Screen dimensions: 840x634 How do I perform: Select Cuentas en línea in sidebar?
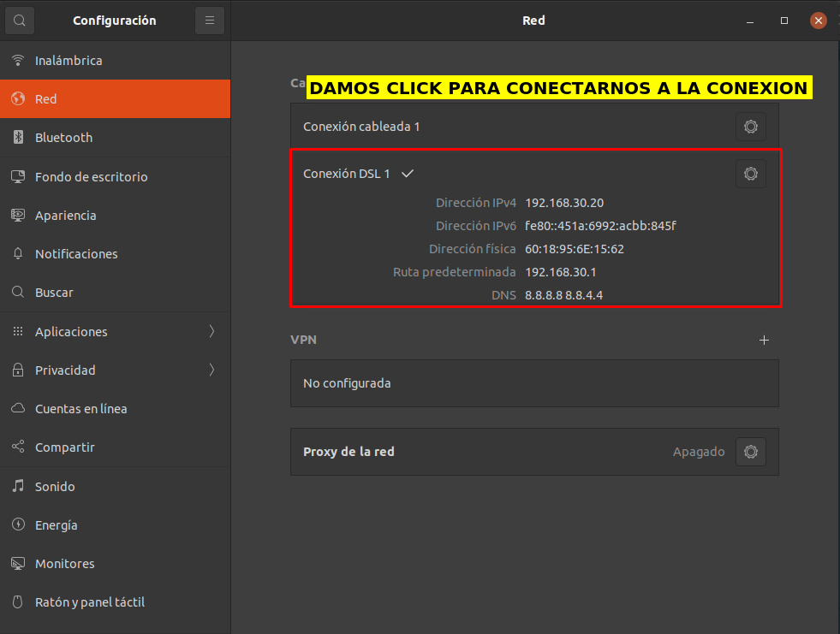(x=80, y=409)
